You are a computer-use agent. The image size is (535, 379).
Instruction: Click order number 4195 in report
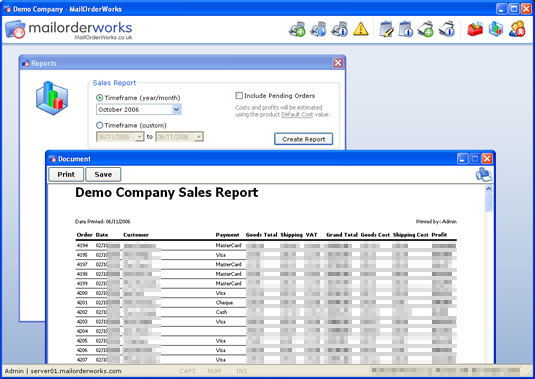click(x=82, y=255)
